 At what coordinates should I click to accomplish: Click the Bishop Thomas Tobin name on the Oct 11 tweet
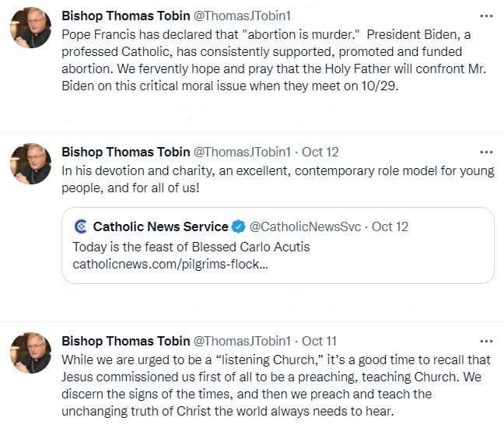point(125,341)
